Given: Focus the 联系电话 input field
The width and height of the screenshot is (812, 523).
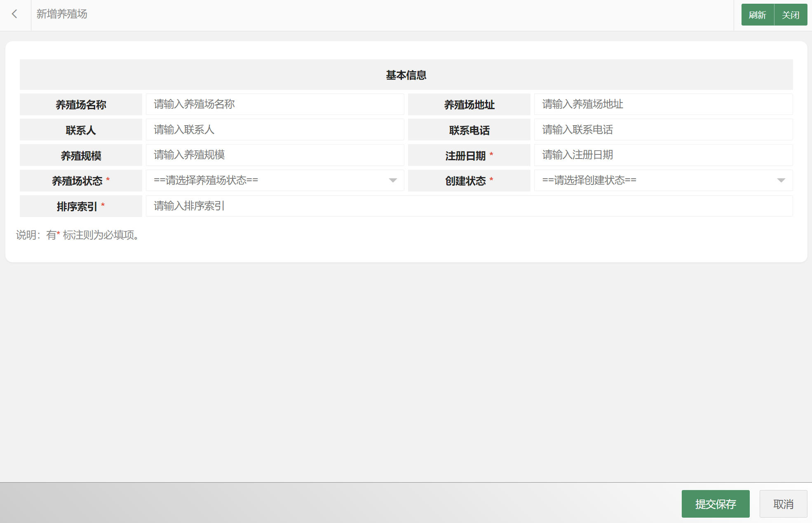Looking at the screenshot, I should (663, 130).
